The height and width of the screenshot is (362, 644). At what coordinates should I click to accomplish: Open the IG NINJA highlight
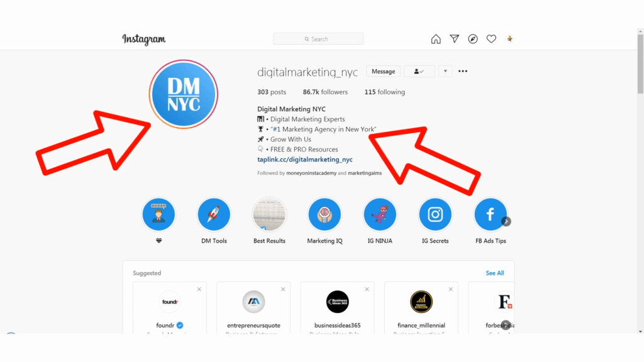[380, 215]
